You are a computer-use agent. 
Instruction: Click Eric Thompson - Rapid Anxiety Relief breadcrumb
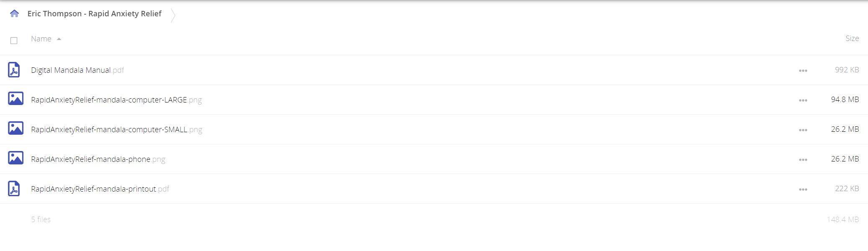click(x=94, y=14)
